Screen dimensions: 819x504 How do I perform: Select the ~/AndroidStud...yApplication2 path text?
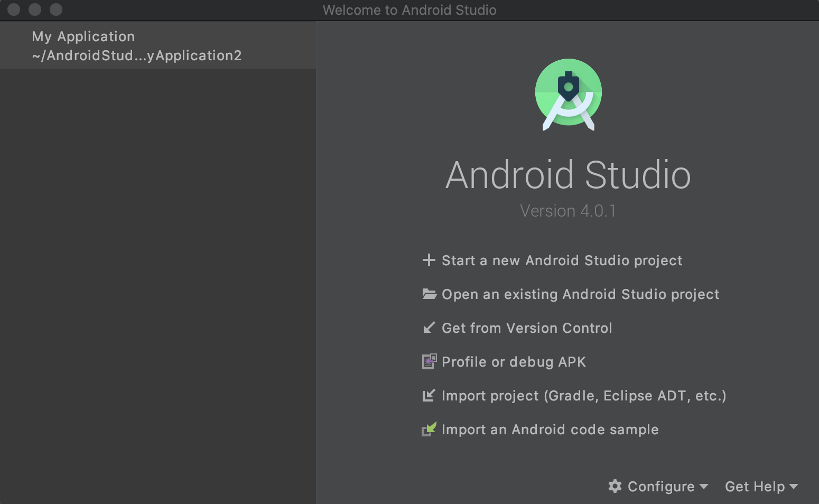tap(136, 55)
